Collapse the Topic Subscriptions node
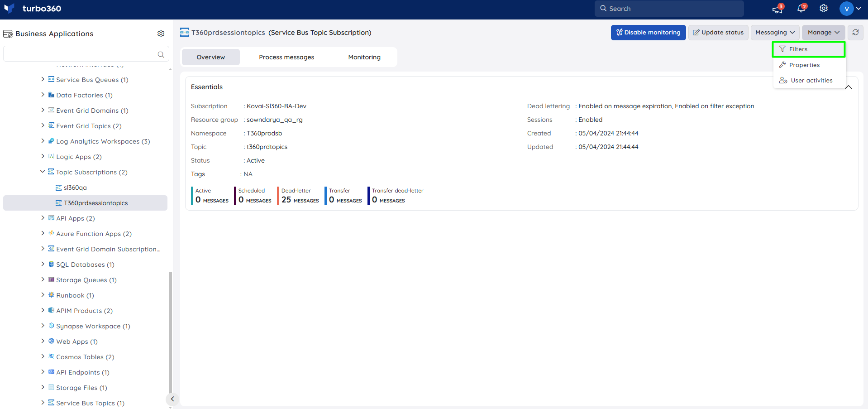 click(x=43, y=172)
